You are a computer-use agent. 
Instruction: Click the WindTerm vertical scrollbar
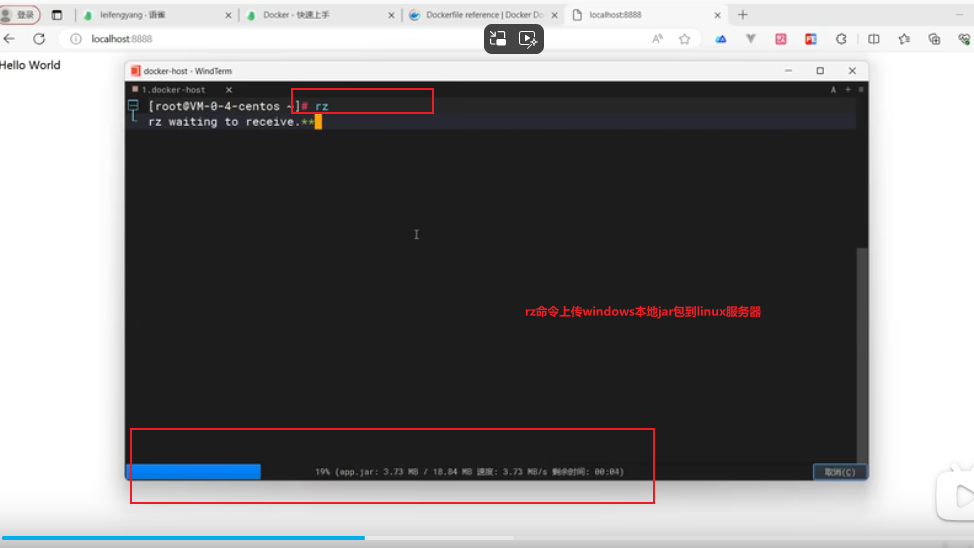pos(862,355)
